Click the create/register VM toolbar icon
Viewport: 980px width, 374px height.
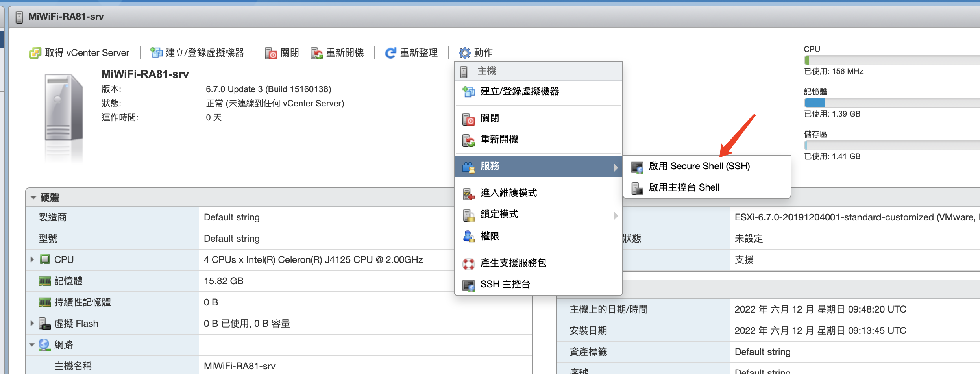point(156,53)
